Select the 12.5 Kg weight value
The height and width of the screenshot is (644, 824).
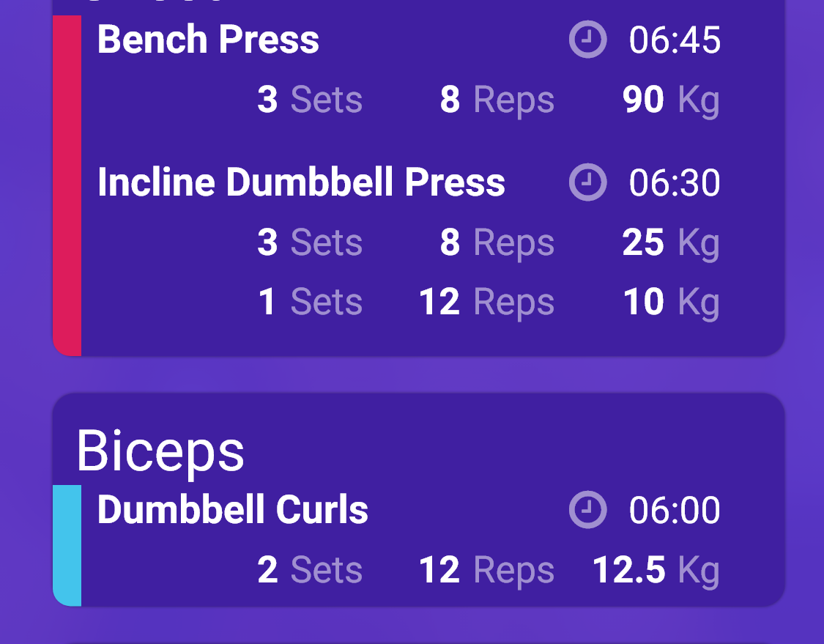[656, 571]
